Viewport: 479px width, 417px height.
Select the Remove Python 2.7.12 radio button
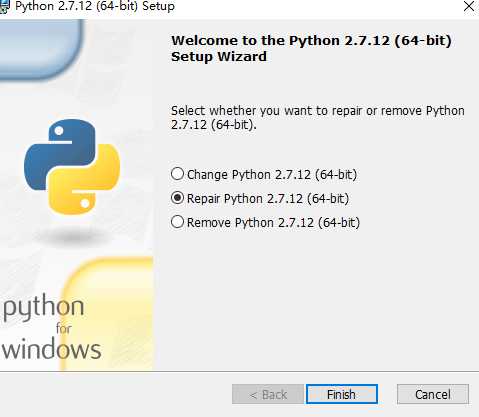coord(177,222)
